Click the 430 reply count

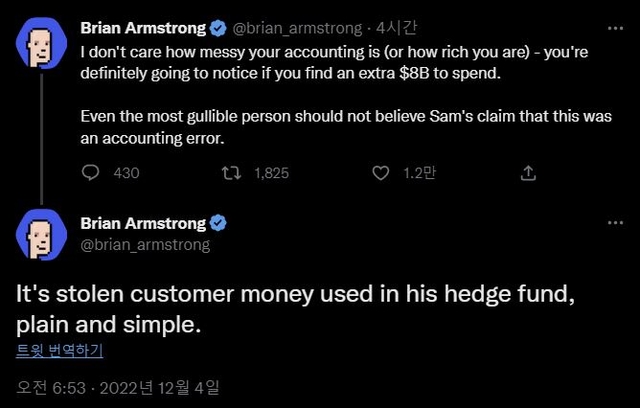pyautogui.click(x=126, y=173)
